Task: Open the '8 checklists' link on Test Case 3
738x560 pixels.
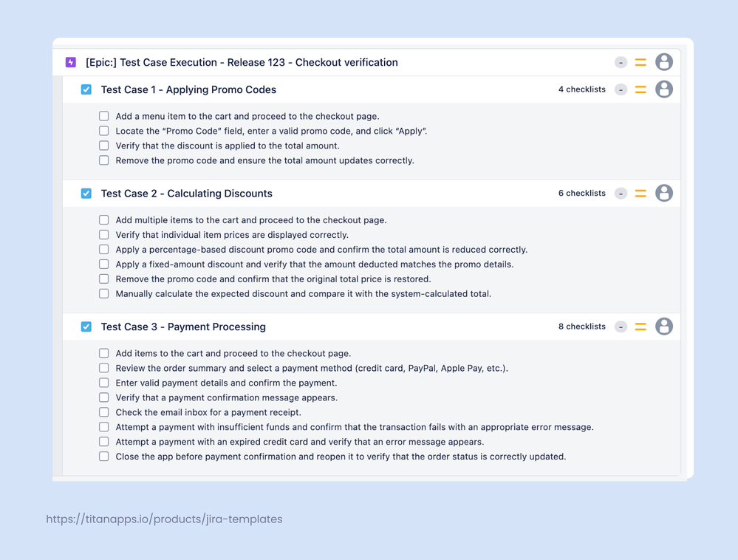Action: 581,326
